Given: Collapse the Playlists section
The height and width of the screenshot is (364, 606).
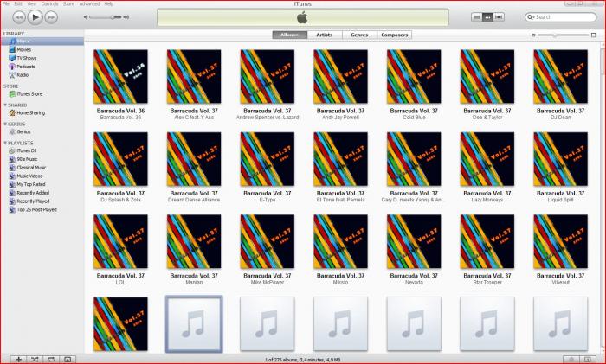Looking at the screenshot, I should pos(3,142).
